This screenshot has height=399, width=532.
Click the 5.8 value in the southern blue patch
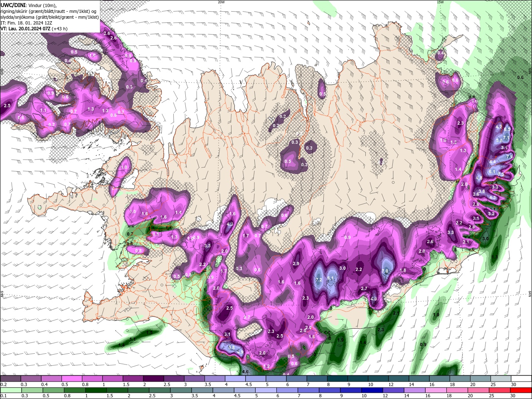(232, 347)
